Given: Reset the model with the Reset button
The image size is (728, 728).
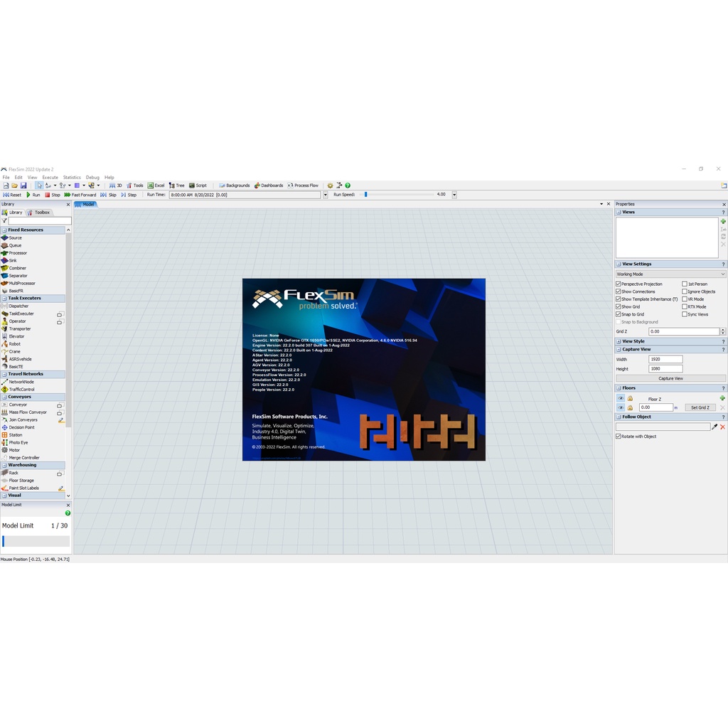Looking at the screenshot, I should click(12, 195).
